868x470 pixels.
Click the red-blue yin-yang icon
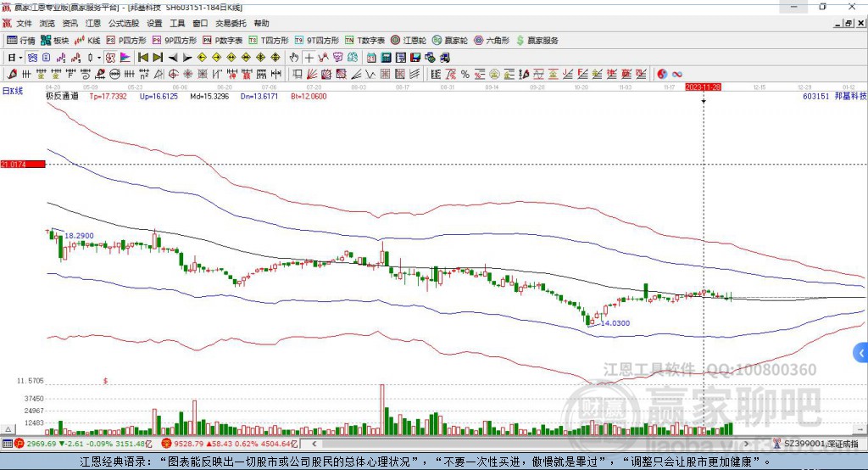(x=662, y=75)
